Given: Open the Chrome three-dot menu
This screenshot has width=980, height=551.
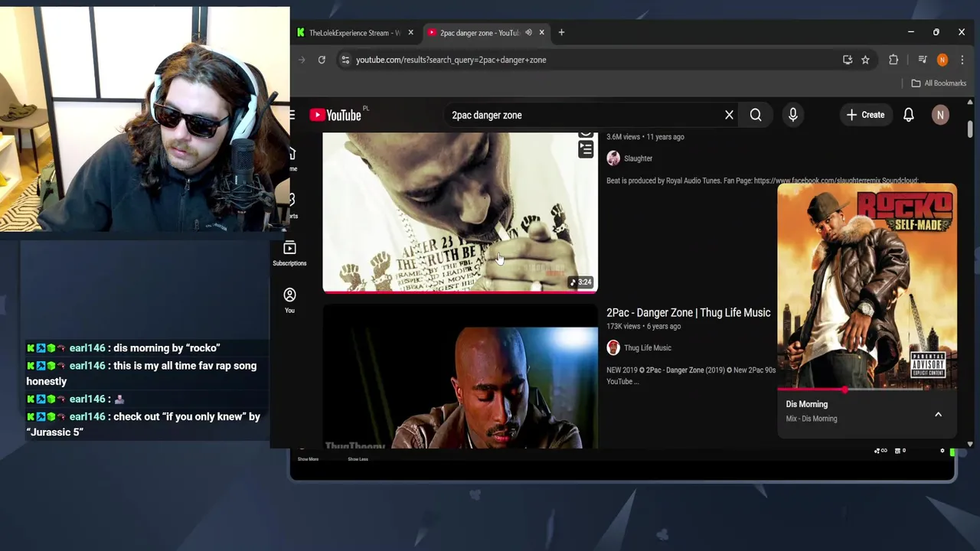Looking at the screenshot, I should [962, 60].
